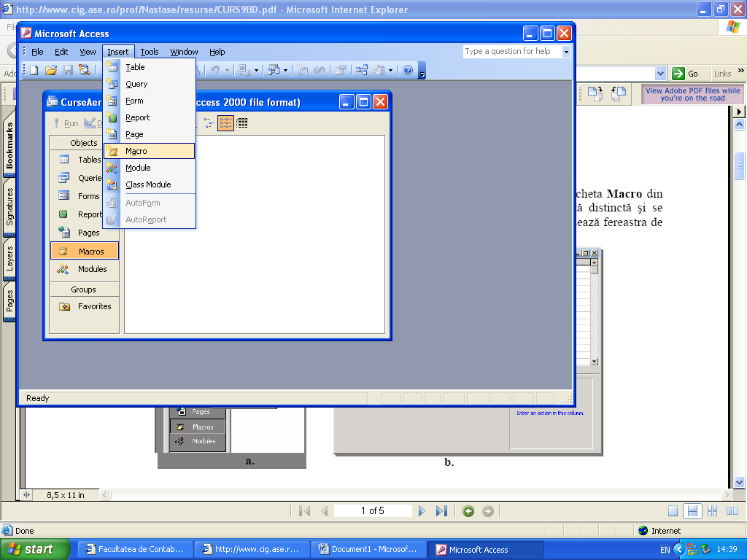Switch database window to List view icon
The image size is (747, 560).
tap(226, 123)
